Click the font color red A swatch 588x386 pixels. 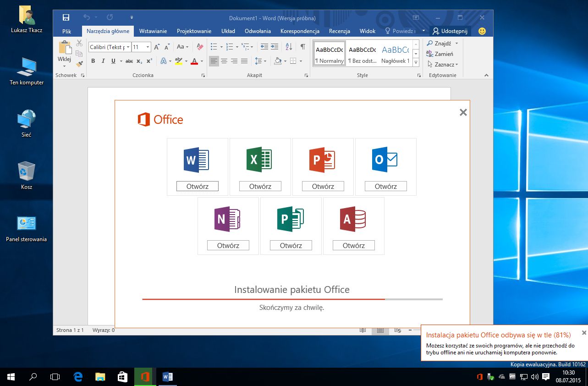click(194, 61)
